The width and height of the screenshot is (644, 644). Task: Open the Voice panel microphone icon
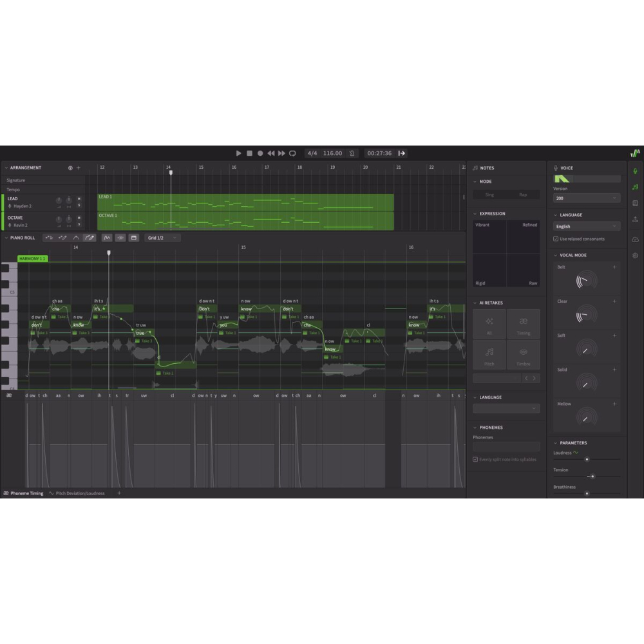tap(635, 171)
